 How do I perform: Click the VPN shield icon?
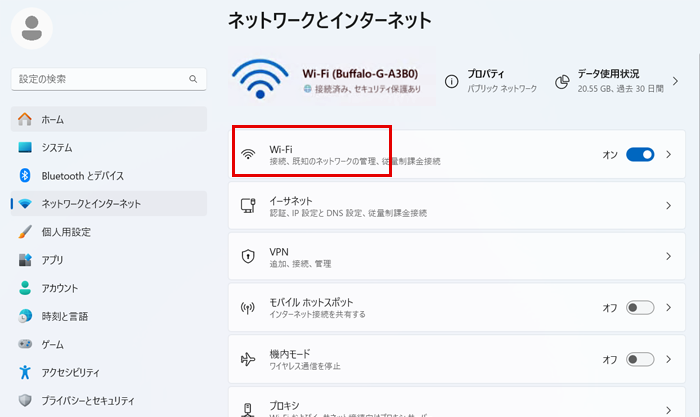[248, 256]
